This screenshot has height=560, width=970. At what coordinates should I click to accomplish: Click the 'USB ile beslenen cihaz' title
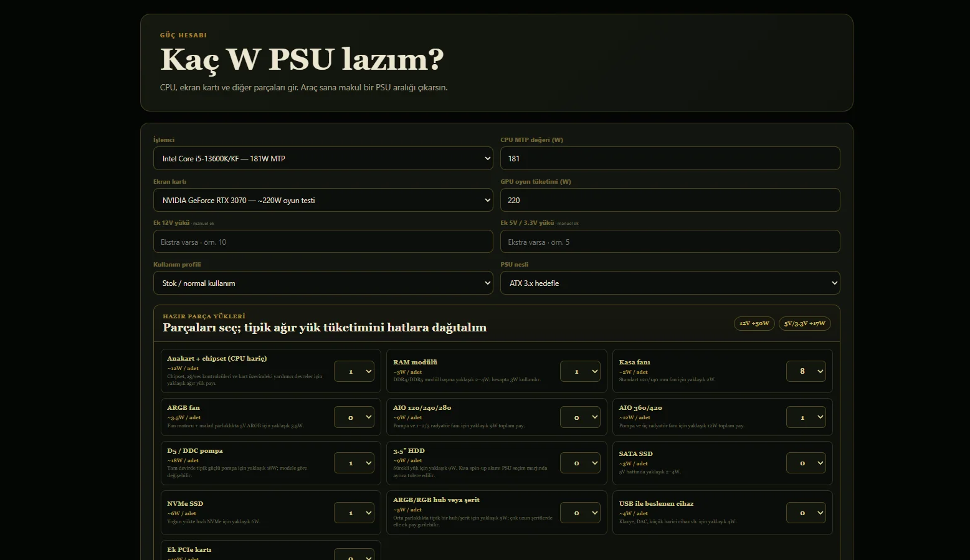click(656, 503)
